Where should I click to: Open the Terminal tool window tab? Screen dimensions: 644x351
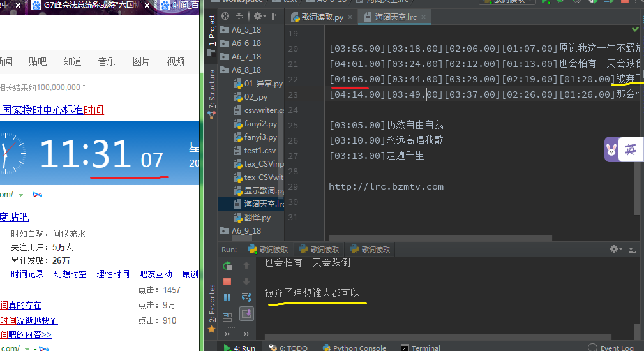(x=421, y=348)
